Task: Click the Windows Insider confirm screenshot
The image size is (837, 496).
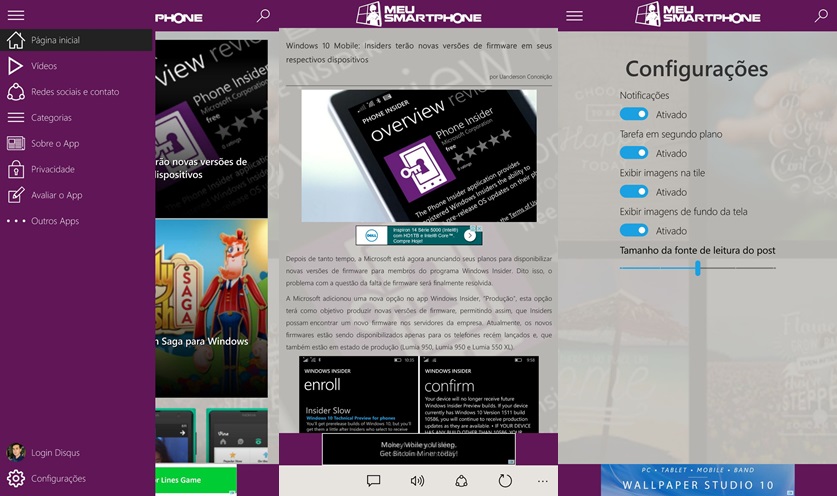Action: 479,395
